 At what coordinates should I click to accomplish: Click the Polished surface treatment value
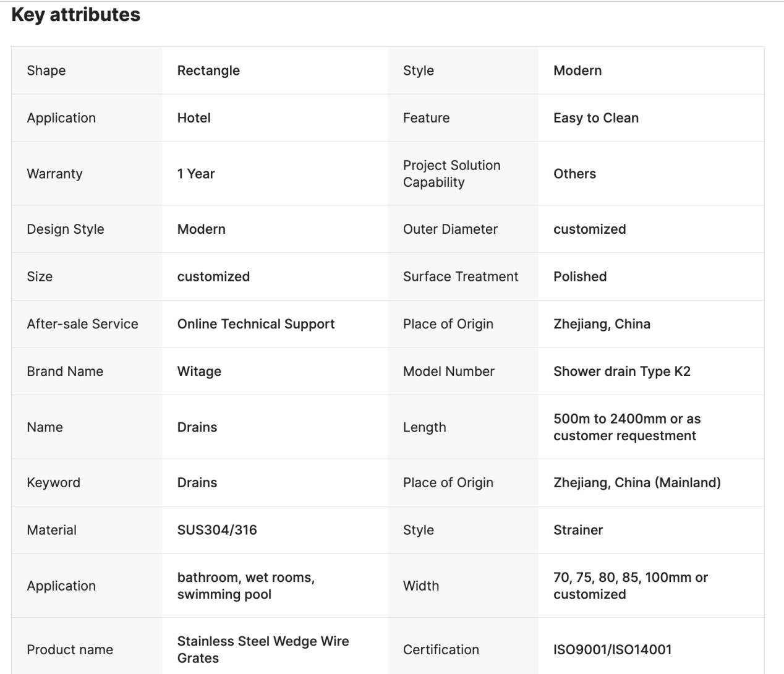pos(580,276)
